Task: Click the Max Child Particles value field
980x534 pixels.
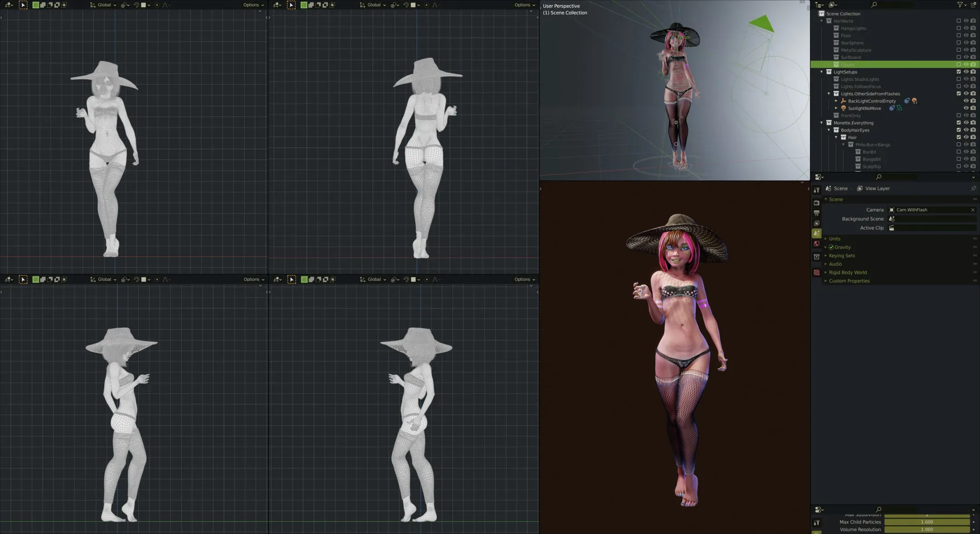Action: tap(927, 522)
